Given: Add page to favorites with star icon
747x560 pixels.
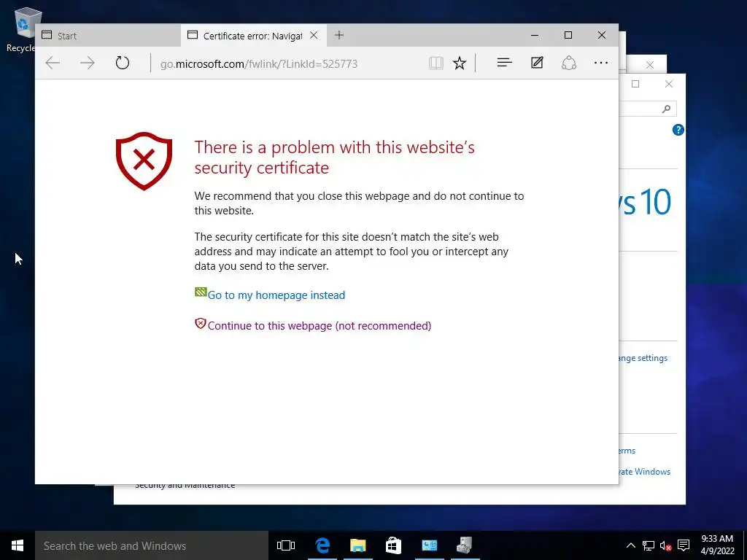Looking at the screenshot, I should 460,63.
